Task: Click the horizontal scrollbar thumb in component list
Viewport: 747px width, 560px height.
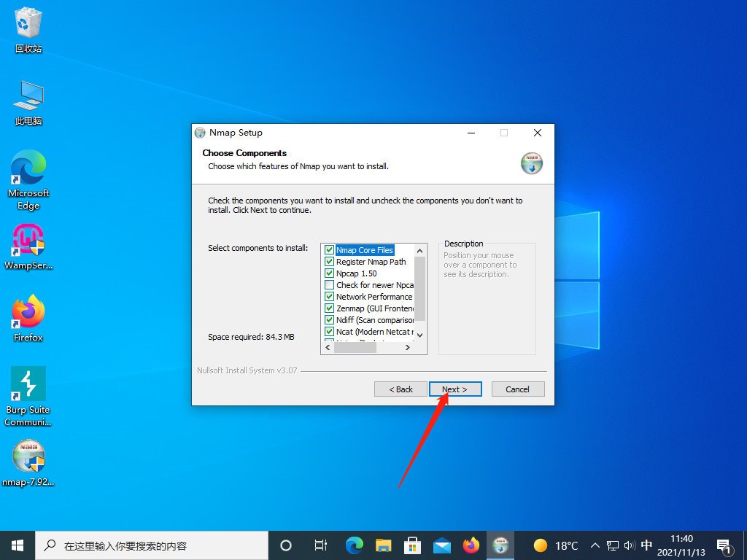Action: point(355,348)
